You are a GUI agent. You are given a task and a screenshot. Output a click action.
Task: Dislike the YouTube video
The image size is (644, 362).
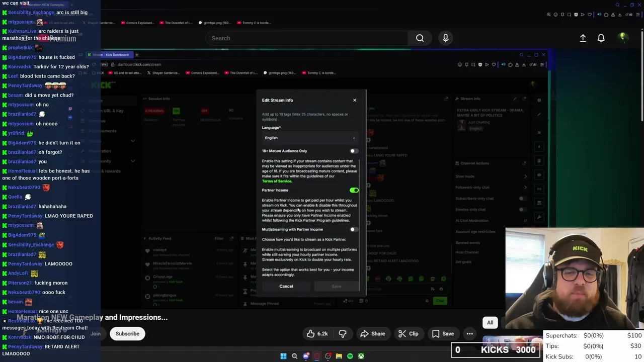[x=343, y=334]
